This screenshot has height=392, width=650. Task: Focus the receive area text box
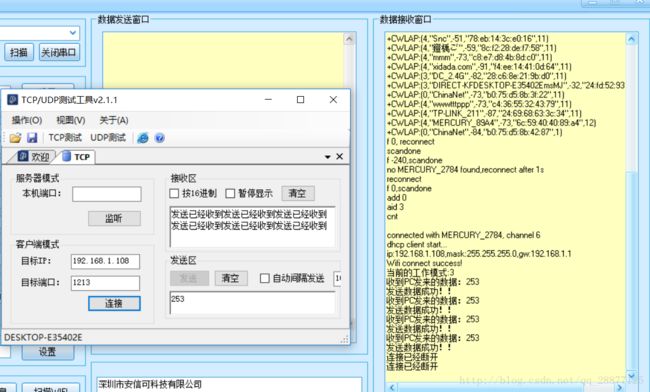252,227
